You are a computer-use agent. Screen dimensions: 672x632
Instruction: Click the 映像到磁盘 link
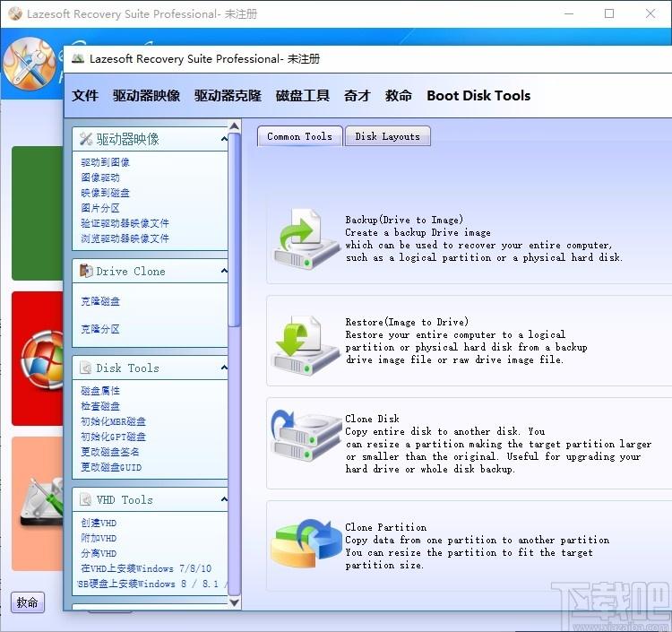105,193
